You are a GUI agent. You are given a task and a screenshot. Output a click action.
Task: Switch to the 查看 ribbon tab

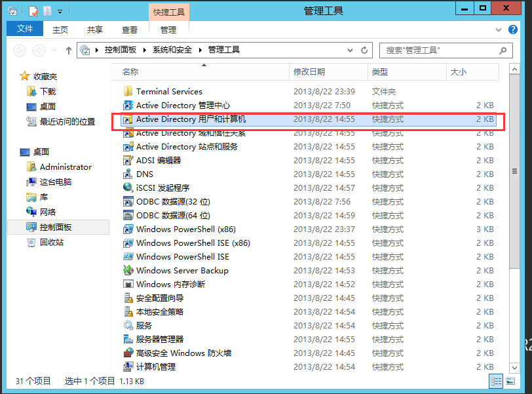click(130, 30)
